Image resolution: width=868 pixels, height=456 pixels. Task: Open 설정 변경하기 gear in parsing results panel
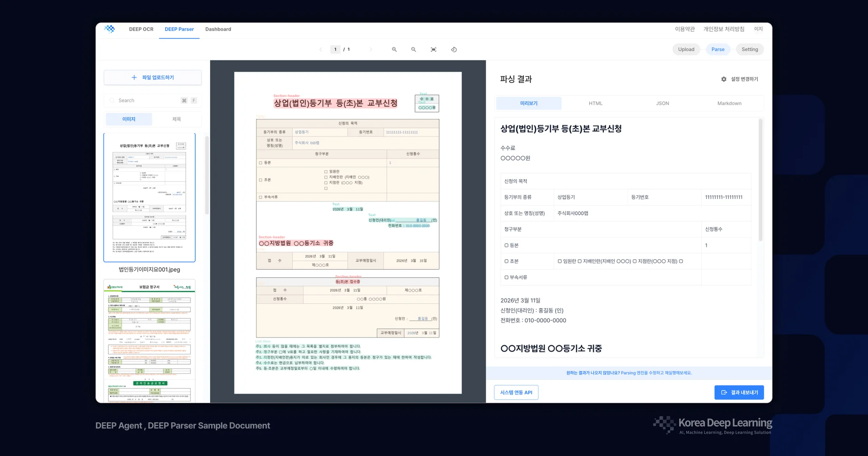(x=724, y=79)
